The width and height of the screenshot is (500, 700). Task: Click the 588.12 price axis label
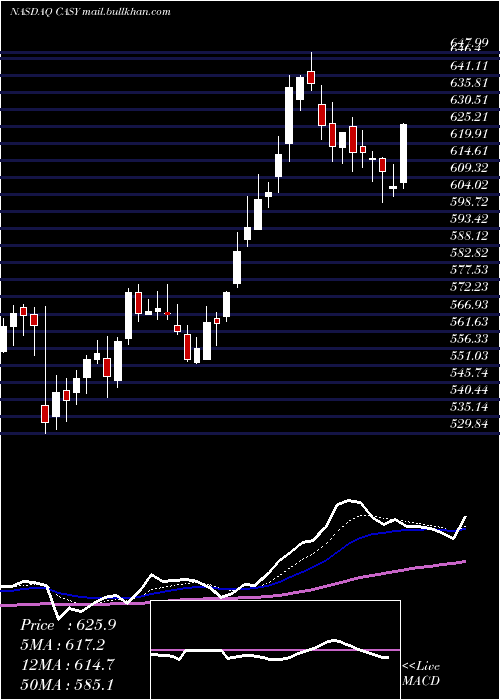471,236
